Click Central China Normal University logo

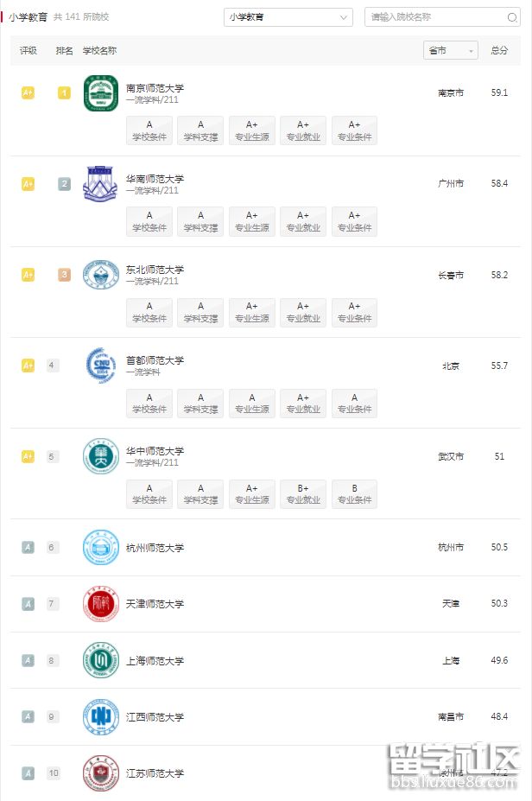(100, 456)
